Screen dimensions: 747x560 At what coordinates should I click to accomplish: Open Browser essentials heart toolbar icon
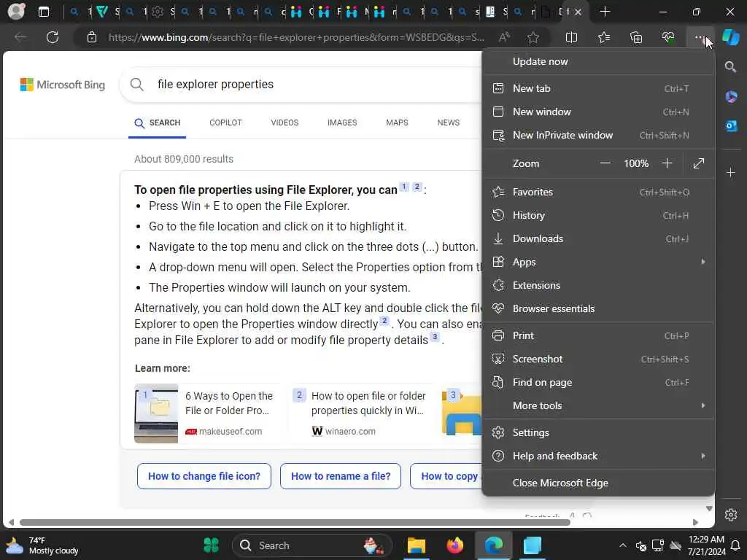pyautogui.click(x=668, y=37)
